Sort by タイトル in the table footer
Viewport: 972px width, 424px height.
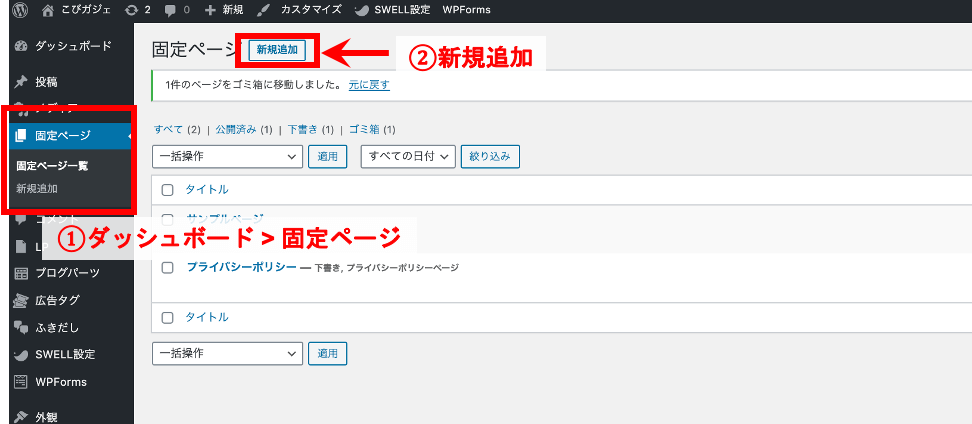point(207,317)
